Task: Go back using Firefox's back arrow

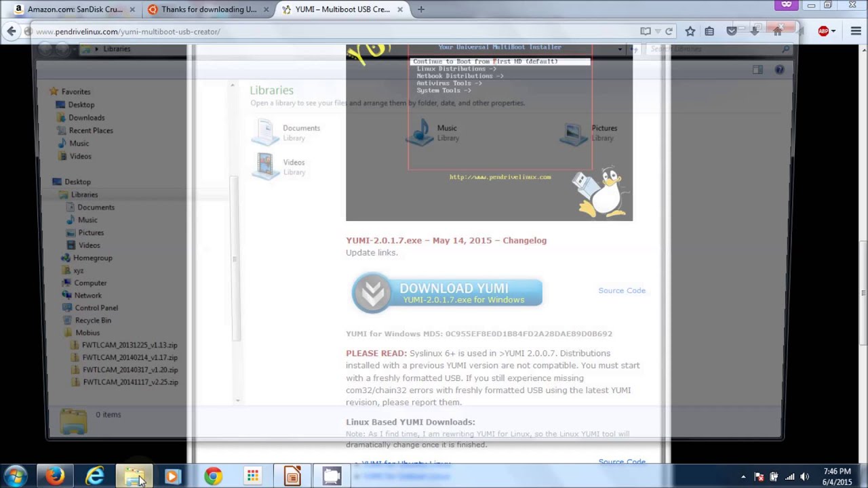Action: point(12,31)
